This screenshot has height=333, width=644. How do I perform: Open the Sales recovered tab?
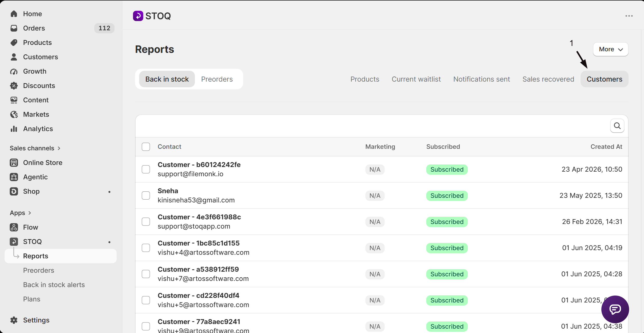548,79
